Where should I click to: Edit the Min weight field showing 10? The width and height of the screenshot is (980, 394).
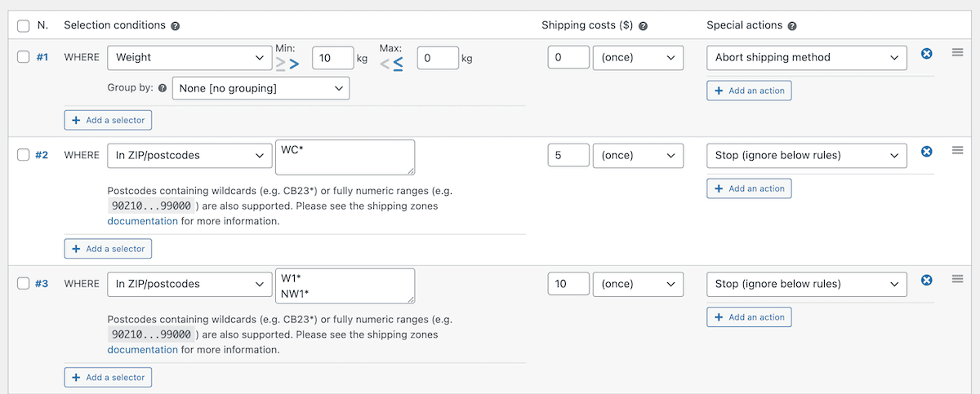click(x=332, y=58)
